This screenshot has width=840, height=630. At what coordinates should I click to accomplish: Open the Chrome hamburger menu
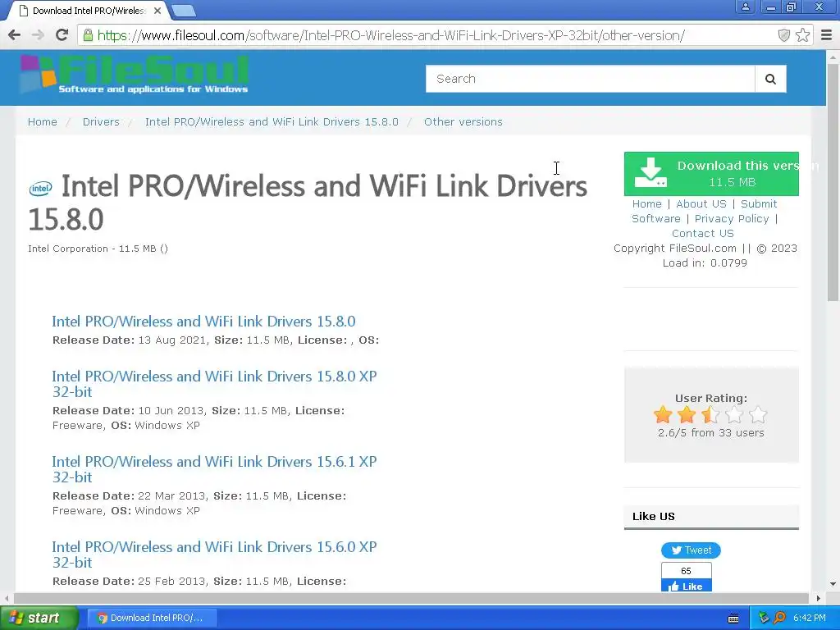click(x=827, y=35)
